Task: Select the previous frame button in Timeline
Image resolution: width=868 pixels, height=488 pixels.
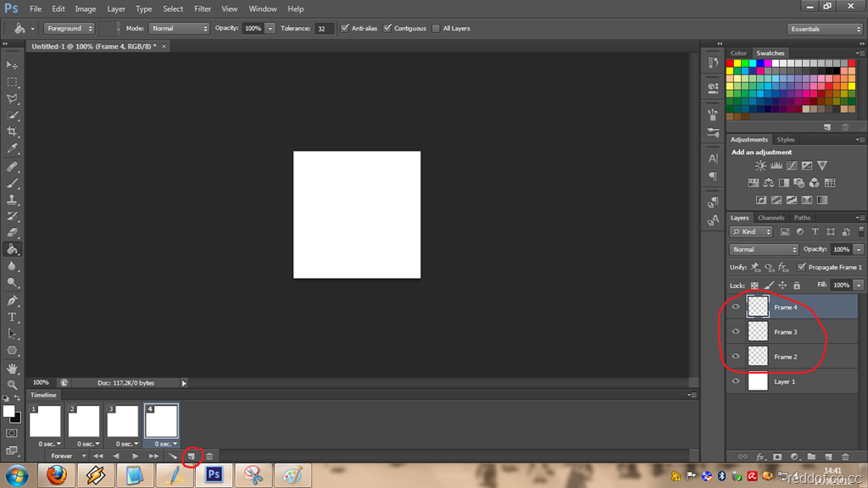Action: [x=116, y=456]
